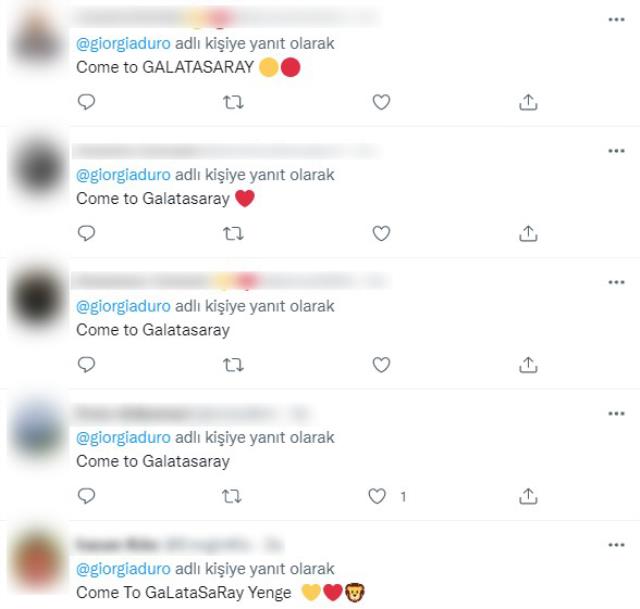Screen dimensions: 640x609
Task: Share the second tweet with red heart
Action: point(528,233)
